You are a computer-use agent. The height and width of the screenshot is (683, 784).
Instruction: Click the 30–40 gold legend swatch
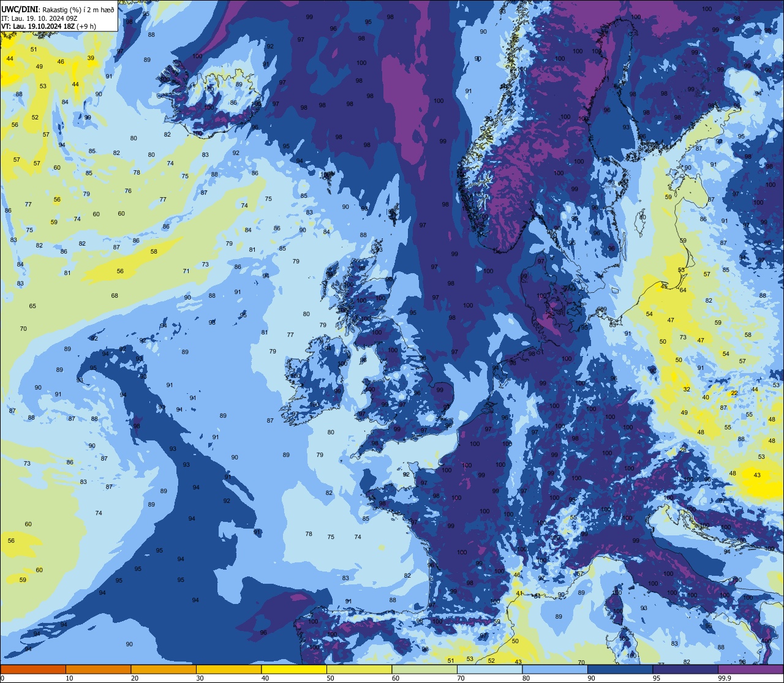pos(228,669)
